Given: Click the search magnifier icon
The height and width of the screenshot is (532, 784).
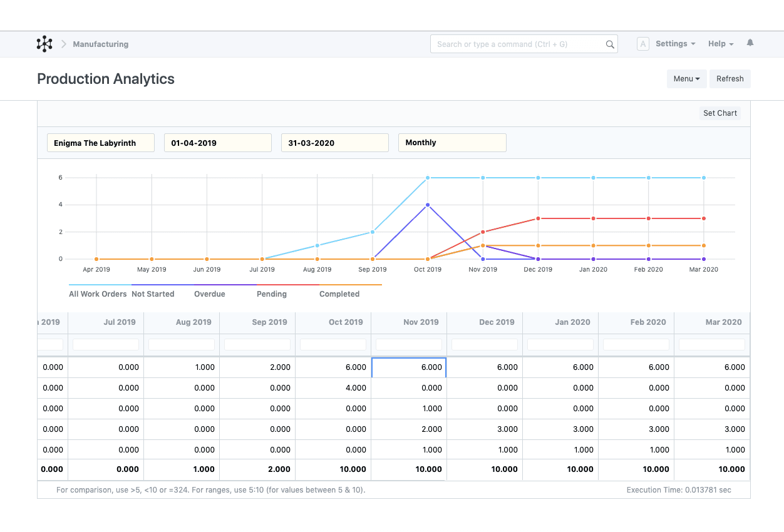Looking at the screenshot, I should [x=610, y=44].
